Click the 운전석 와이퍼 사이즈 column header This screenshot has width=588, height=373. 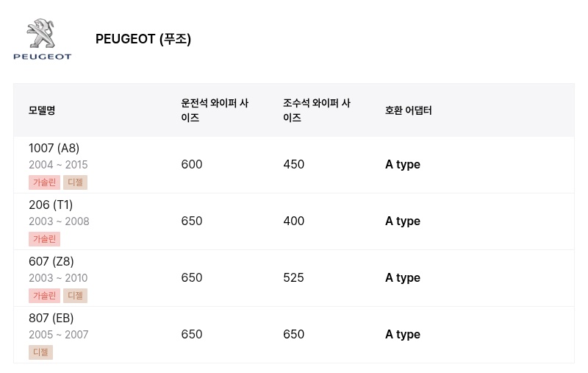[x=215, y=110]
